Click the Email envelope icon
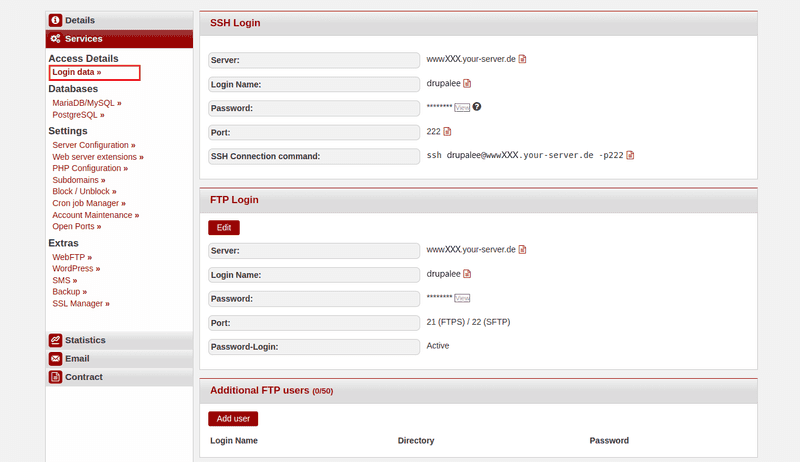 (55, 358)
